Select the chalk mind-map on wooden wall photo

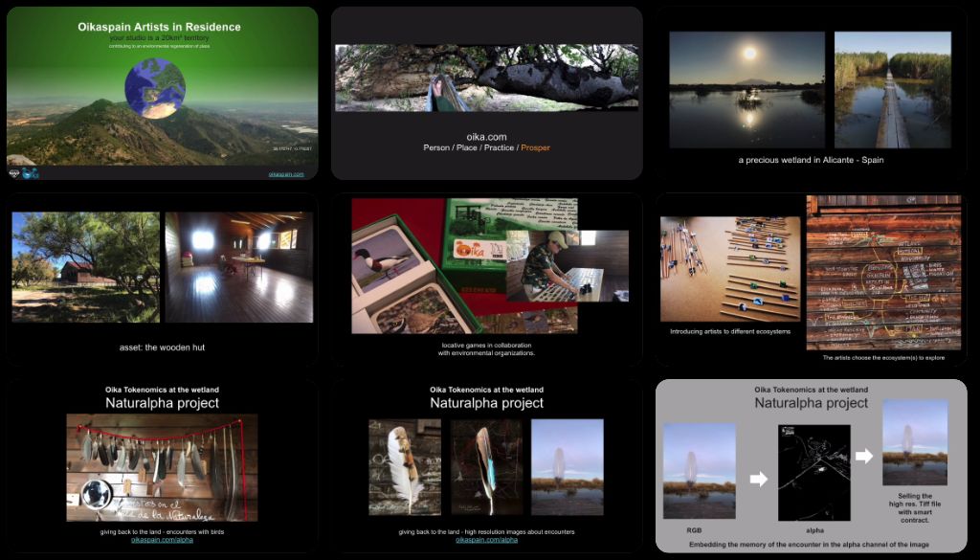click(x=883, y=273)
